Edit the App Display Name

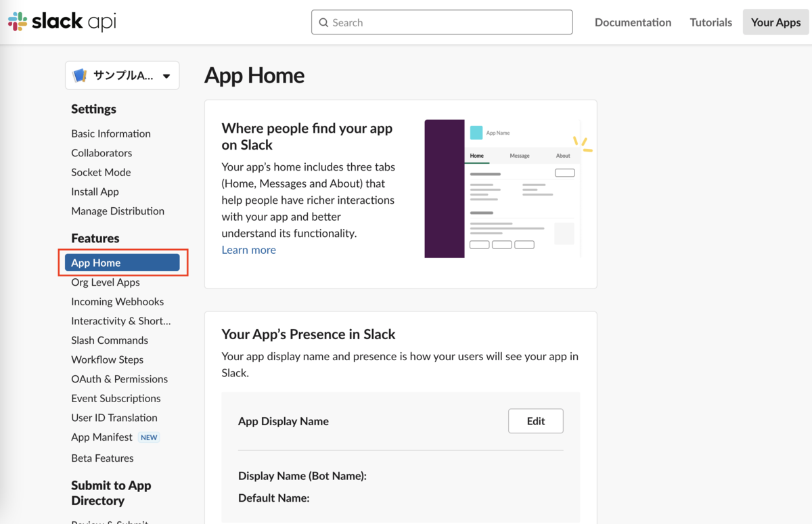tap(535, 421)
